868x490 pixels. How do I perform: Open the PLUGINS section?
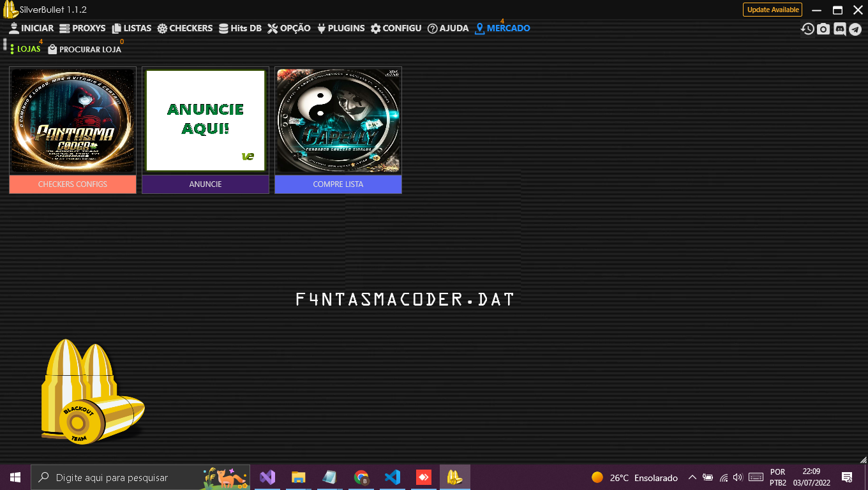point(341,28)
